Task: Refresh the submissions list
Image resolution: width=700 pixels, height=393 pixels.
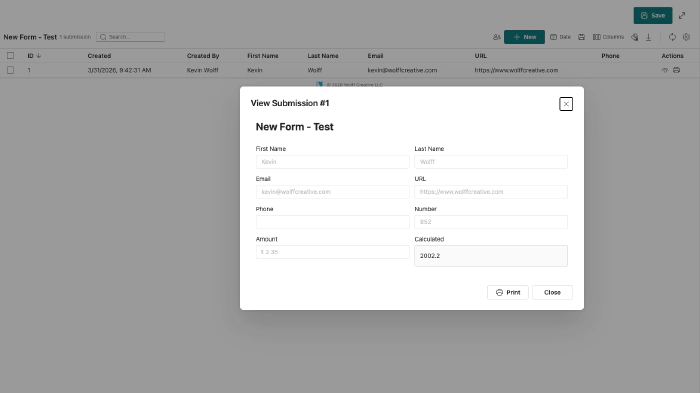Action: point(672,37)
